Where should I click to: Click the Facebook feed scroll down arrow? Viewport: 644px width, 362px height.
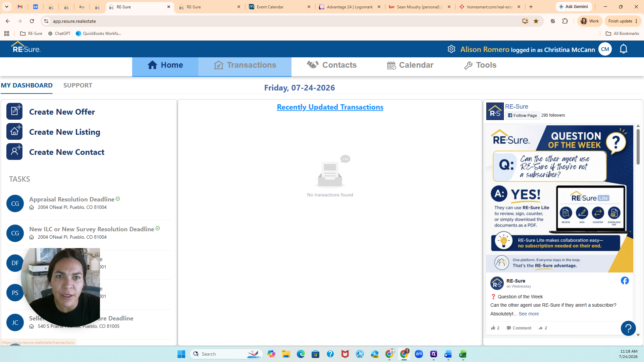(x=638, y=335)
